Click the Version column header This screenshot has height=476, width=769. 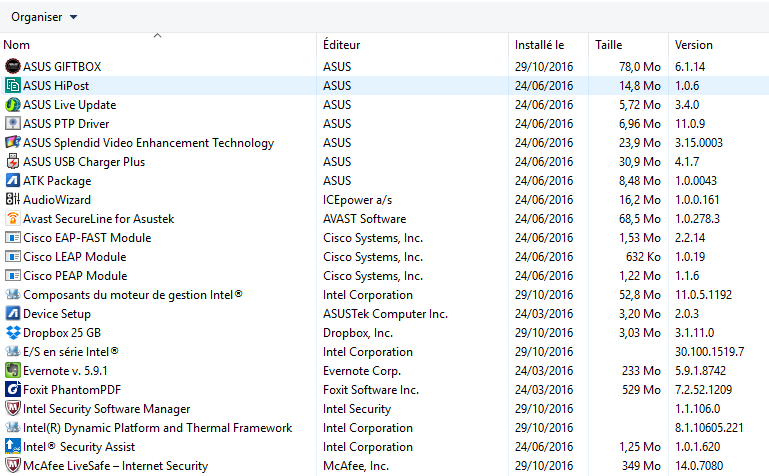pos(694,45)
